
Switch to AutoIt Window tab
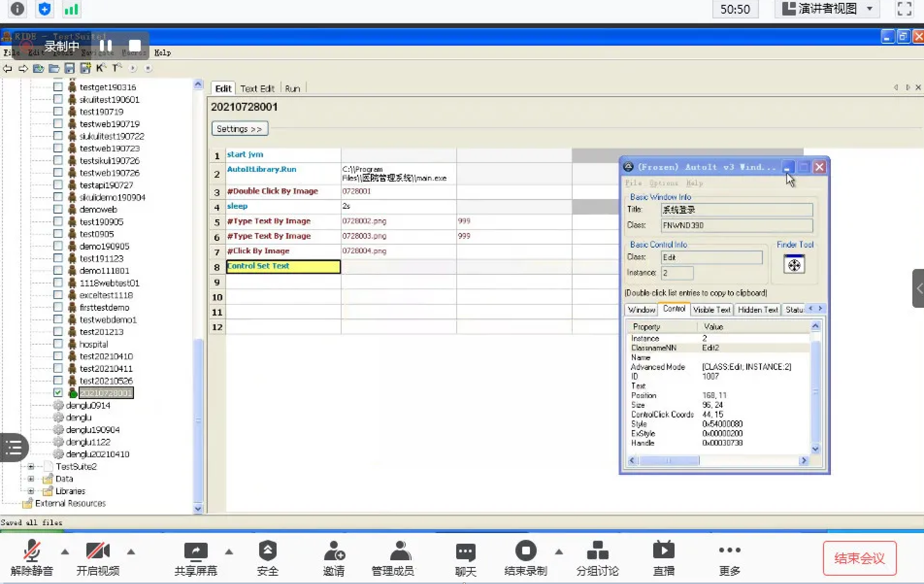tap(641, 310)
